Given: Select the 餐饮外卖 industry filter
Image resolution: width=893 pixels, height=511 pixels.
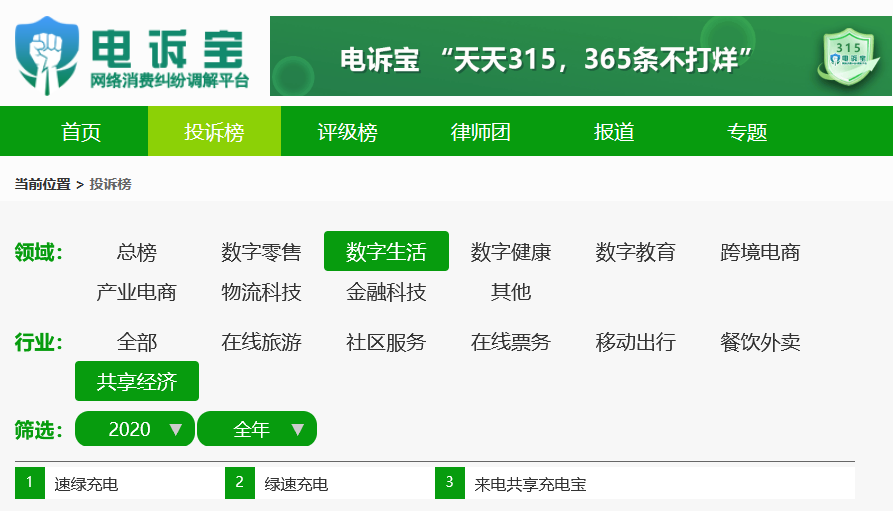Looking at the screenshot, I should (x=760, y=342).
